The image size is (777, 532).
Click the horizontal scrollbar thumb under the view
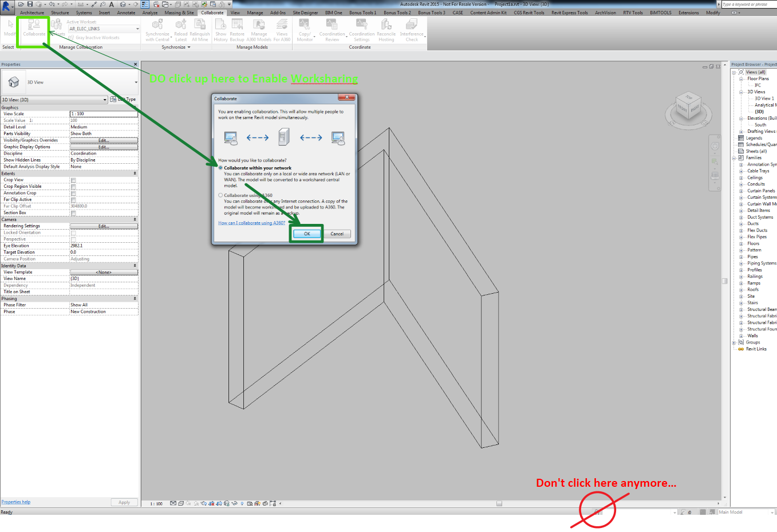coord(499,504)
